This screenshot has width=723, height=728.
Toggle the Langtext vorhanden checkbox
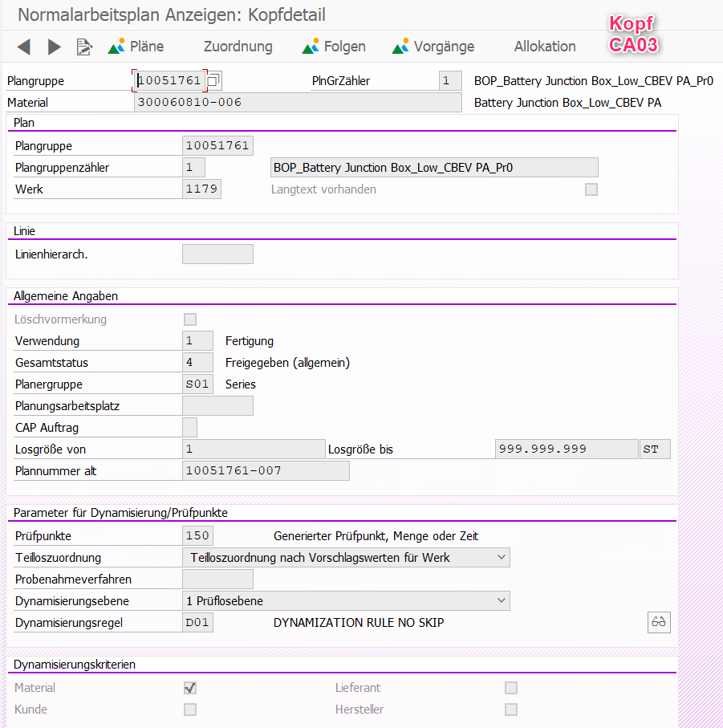(591, 189)
